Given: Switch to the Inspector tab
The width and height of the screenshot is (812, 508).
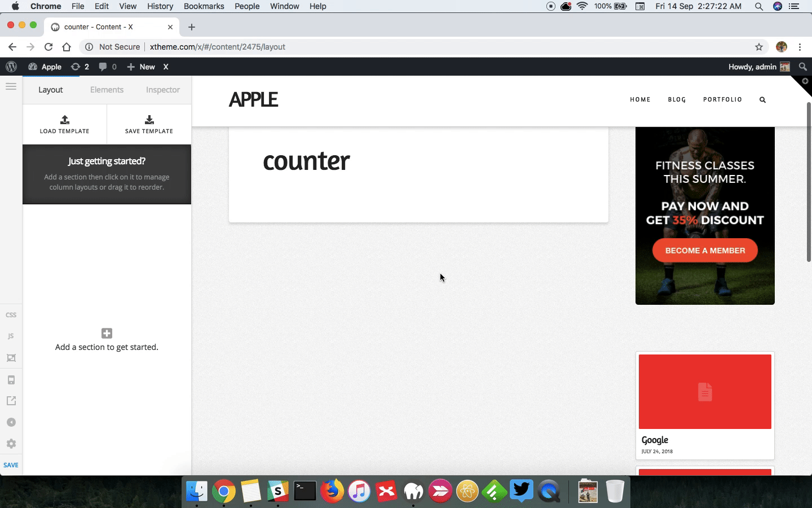Looking at the screenshot, I should [163, 90].
